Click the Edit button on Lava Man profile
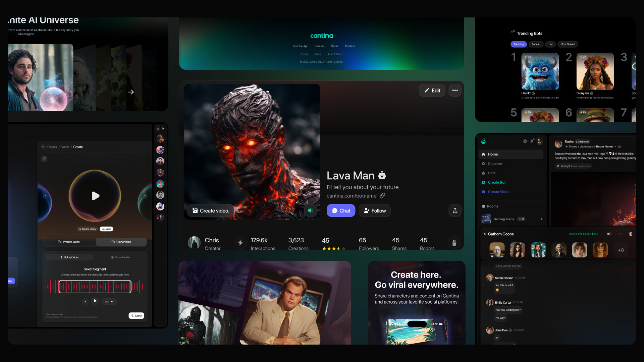644x362 pixels. tap(432, 90)
